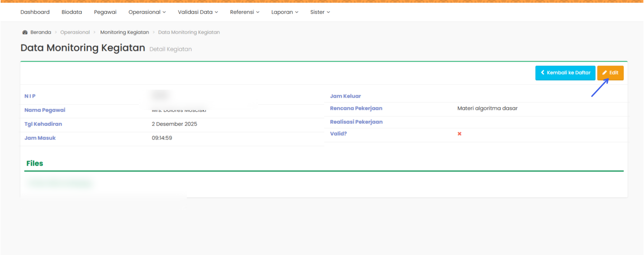This screenshot has width=644, height=255.
Task: Click the Tgl Kehadiran value 2 Desember 2025
Action: 174,124
